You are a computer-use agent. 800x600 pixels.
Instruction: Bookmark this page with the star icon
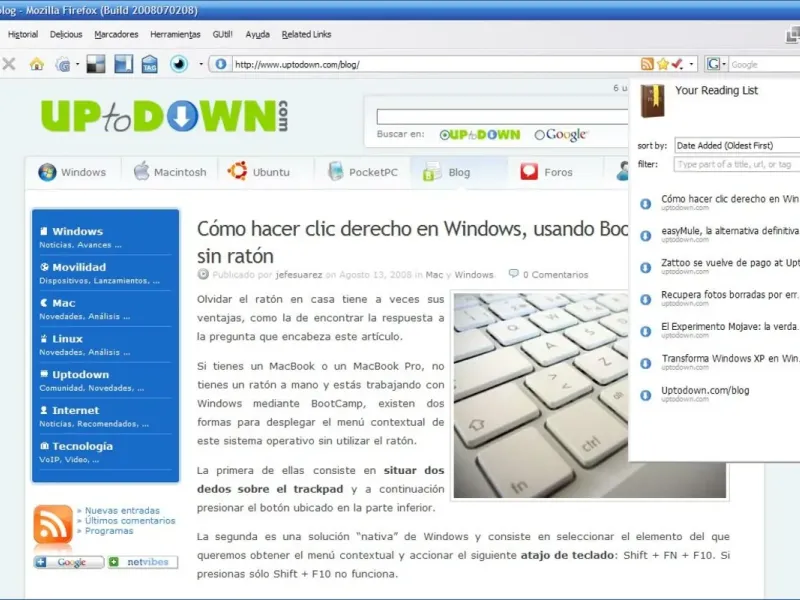(x=663, y=64)
